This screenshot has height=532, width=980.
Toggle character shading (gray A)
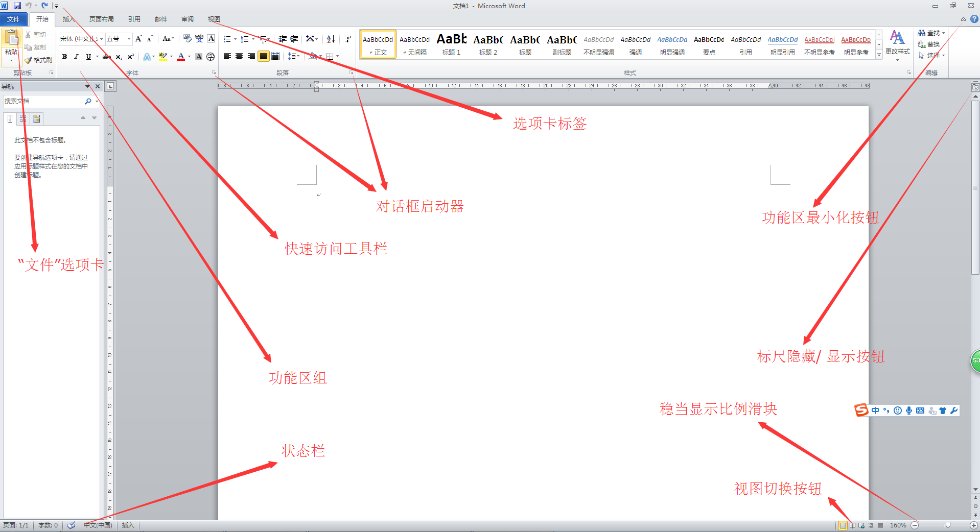coord(199,57)
